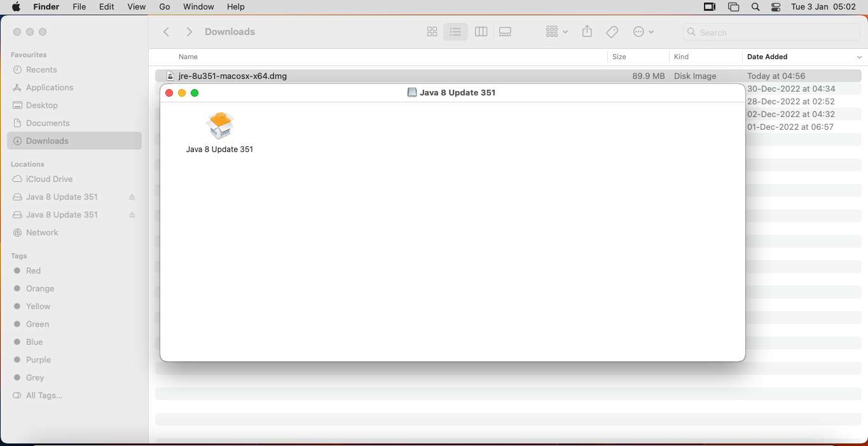Click 01-Dec-2022 at 06:57 date entry
This screenshot has height=446, width=868.
coord(790,127)
